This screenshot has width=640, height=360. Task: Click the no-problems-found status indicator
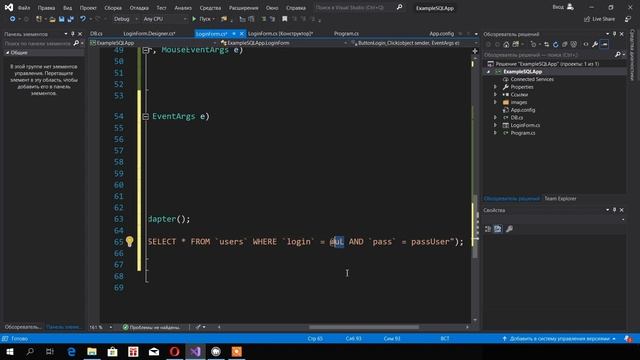tap(151, 327)
